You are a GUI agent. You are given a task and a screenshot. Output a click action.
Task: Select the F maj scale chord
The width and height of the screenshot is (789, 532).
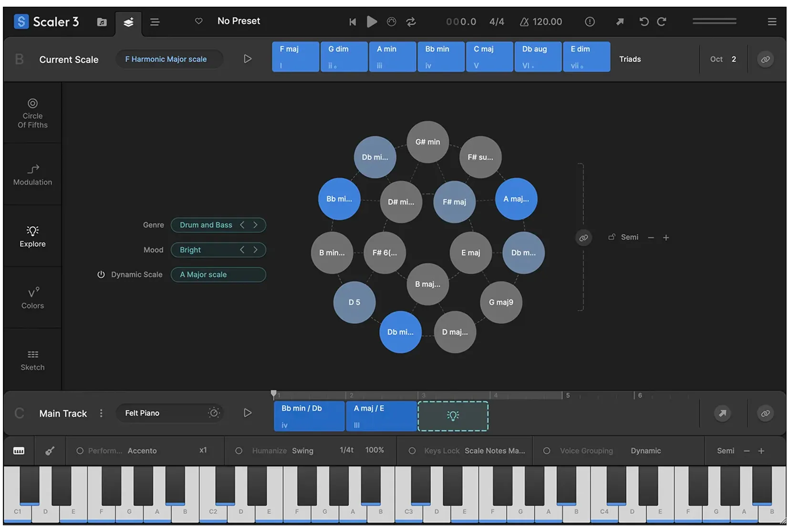296,57
